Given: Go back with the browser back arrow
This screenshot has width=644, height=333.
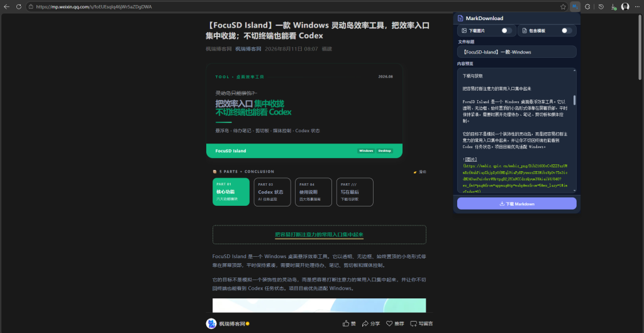Looking at the screenshot, I should (x=6, y=6).
